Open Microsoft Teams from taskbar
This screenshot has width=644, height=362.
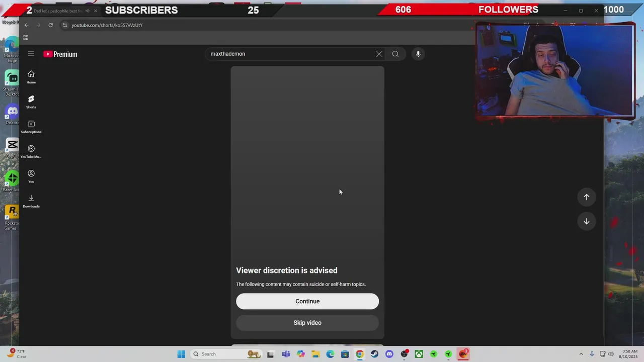coord(286,354)
